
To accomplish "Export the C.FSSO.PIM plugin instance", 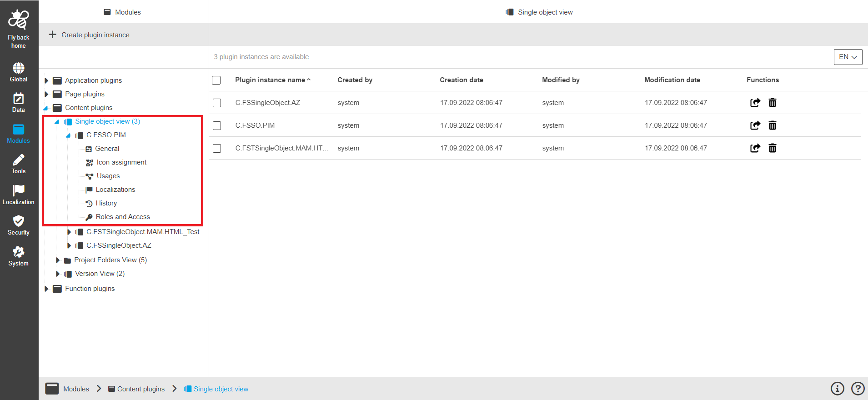I will [755, 125].
